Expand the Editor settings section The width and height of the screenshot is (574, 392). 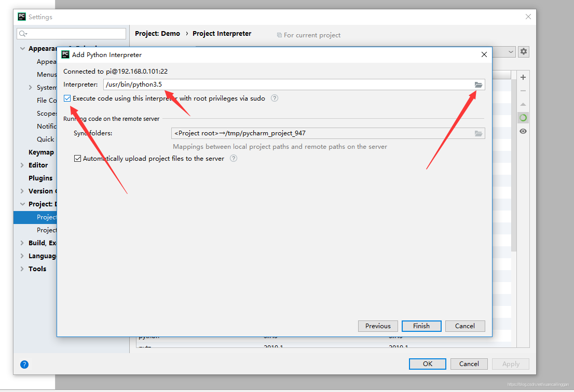(22, 165)
